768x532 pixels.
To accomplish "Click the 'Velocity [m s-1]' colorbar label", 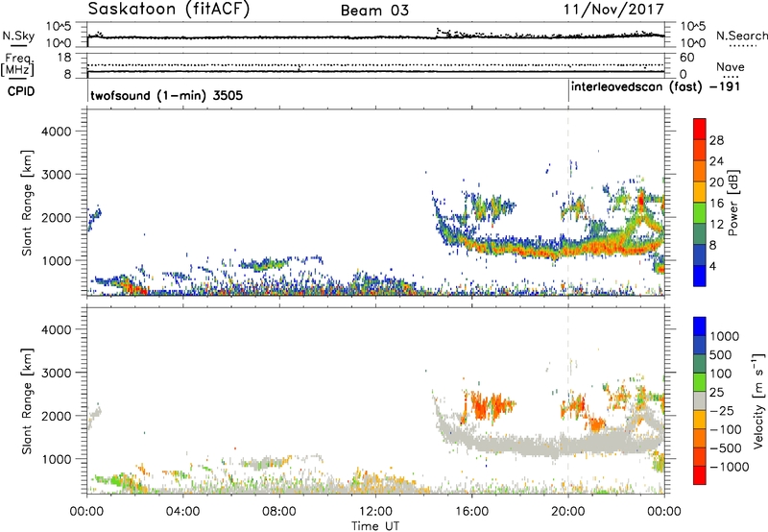I will pos(759,400).
